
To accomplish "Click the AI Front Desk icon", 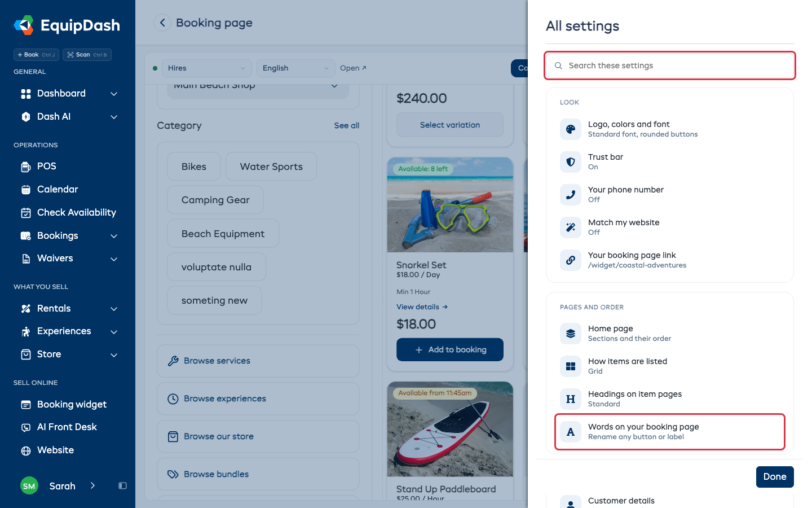I will coord(26,427).
